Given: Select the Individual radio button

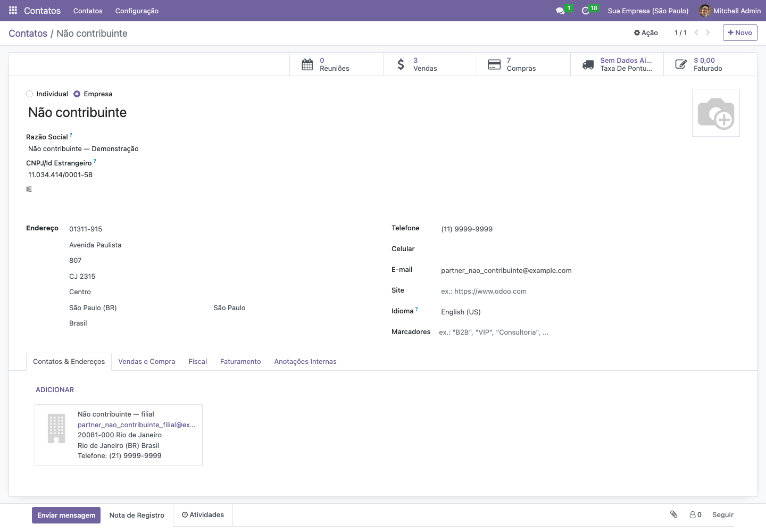Looking at the screenshot, I should coord(30,94).
